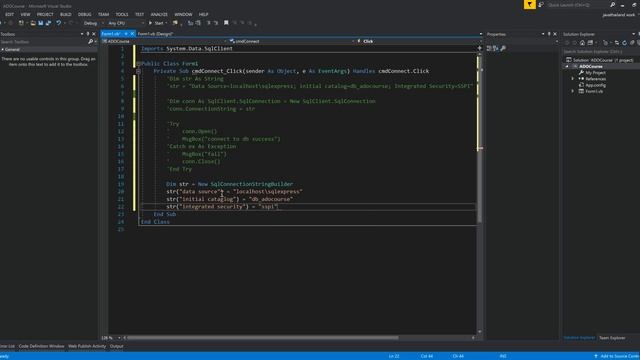This screenshot has height=360, width=640.
Task: Click the Undo arrow icon
Action: click(x=59, y=23)
